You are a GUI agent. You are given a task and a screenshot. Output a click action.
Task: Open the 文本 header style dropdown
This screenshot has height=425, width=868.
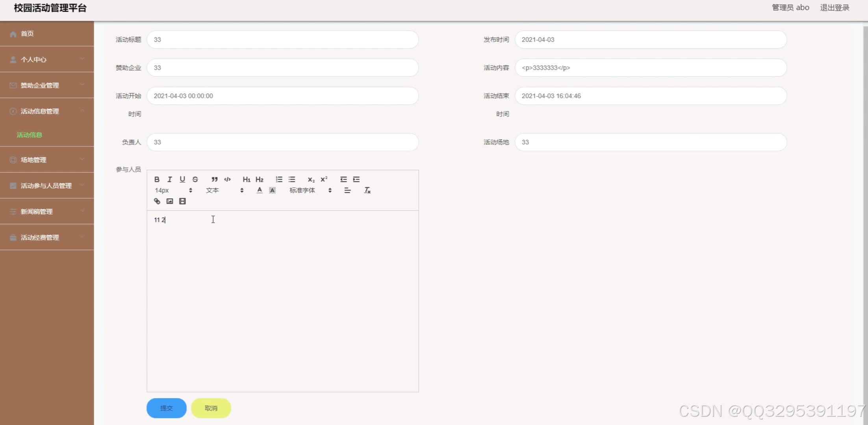[224, 190]
